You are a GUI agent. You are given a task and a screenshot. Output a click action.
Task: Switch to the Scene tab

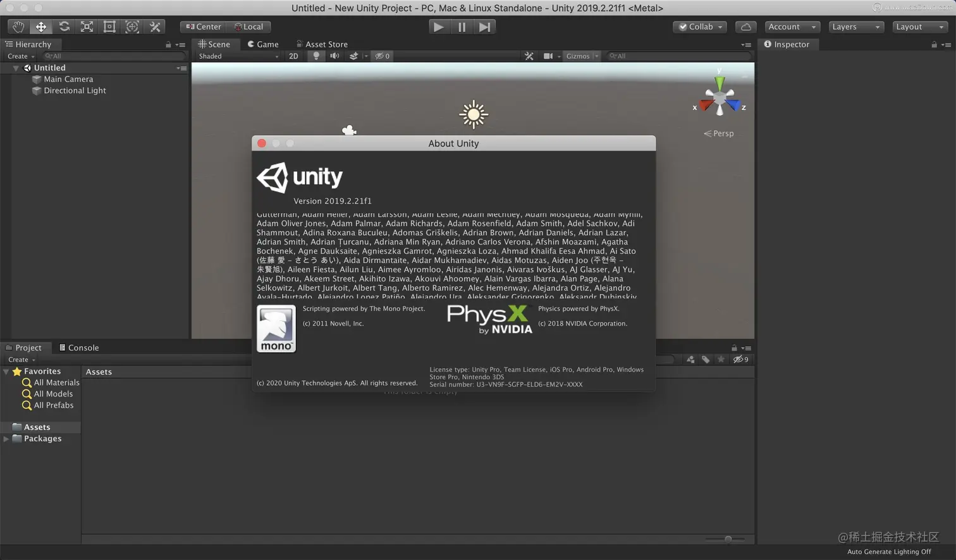point(214,44)
